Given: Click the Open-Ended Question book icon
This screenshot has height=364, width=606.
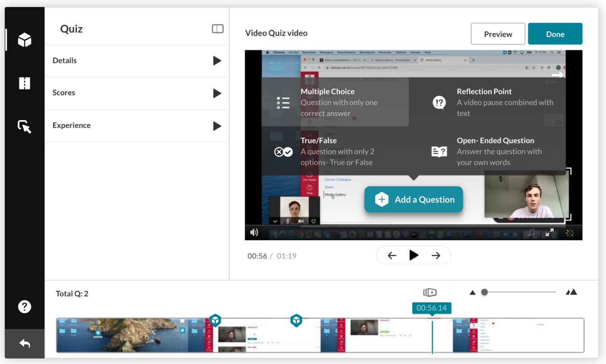Looking at the screenshot, I should (439, 151).
